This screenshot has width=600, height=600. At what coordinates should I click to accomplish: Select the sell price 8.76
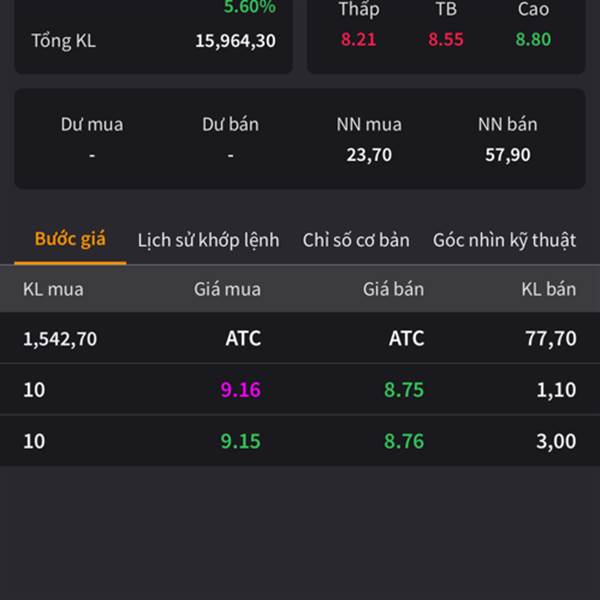coord(404,441)
